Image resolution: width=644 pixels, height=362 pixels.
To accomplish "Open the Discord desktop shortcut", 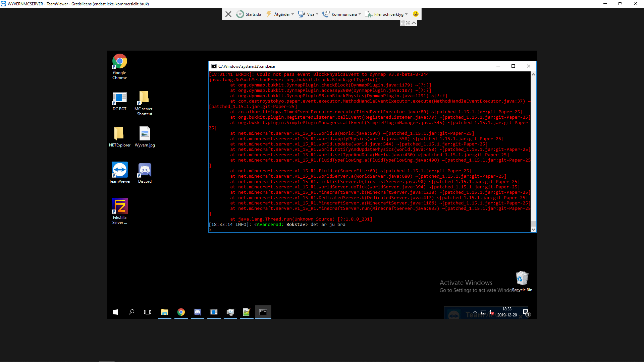I will 145,173.
